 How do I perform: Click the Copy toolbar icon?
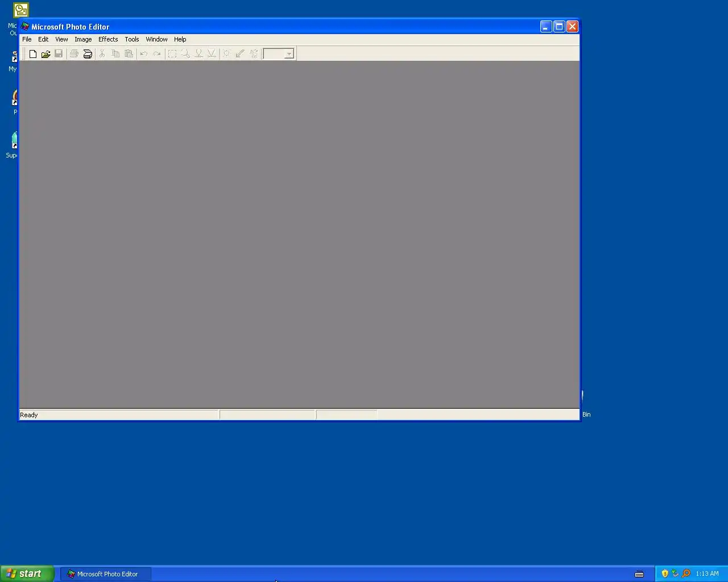(115, 54)
